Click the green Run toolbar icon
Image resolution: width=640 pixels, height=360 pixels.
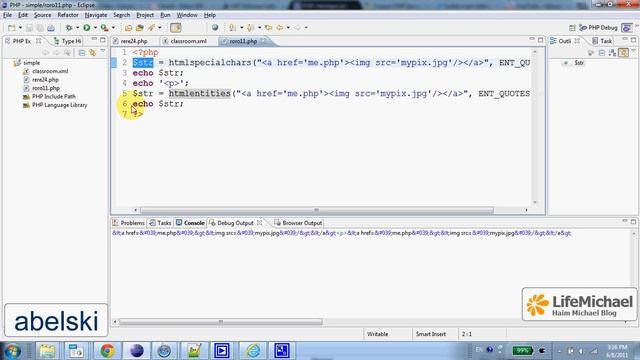(87, 28)
